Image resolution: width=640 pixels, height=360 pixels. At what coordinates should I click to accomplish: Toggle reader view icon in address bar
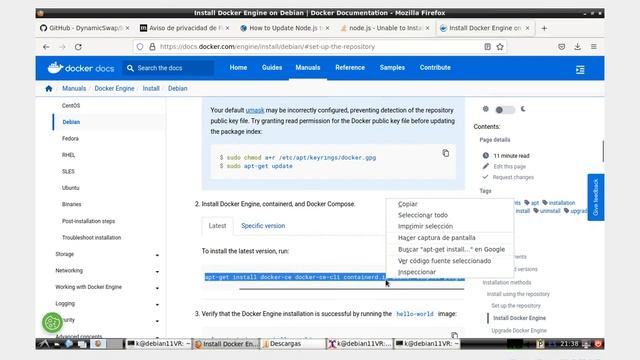[x=487, y=47]
